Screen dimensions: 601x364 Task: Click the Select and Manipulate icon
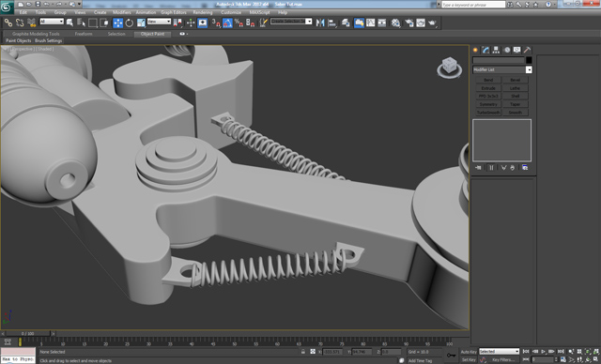click(x=191, y=23)
